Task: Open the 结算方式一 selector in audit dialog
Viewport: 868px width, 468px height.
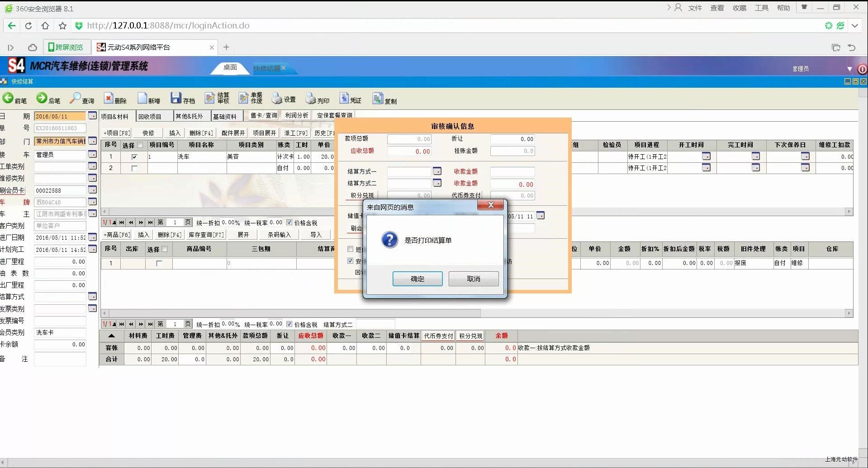Action: [x=437, y=171]
